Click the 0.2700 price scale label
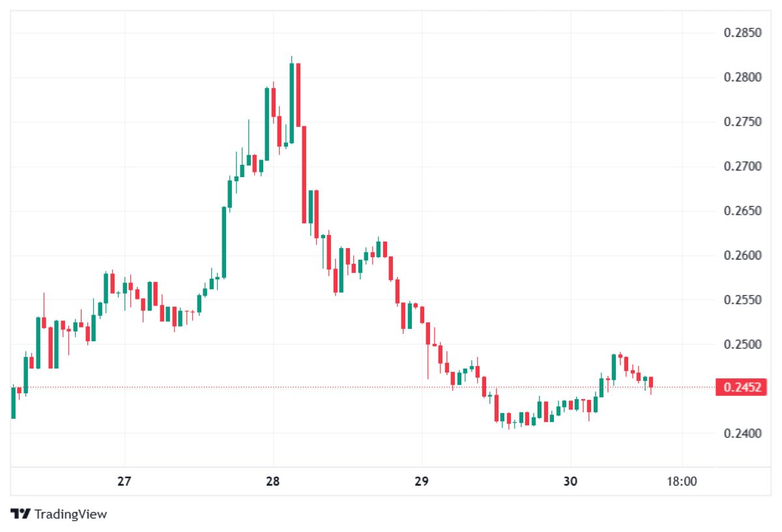The image size is (782, 532). (742, 167)
